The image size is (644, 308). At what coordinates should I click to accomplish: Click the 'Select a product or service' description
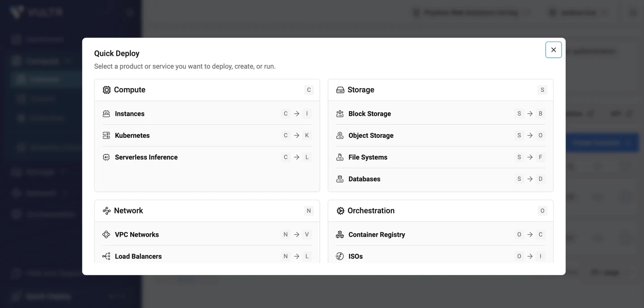tap(185, 66)
